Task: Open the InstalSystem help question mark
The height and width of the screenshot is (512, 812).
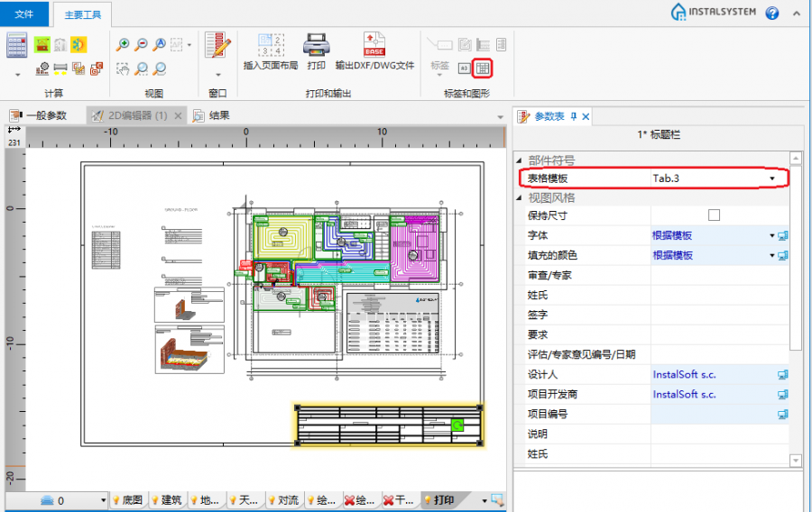Action: 772,13
